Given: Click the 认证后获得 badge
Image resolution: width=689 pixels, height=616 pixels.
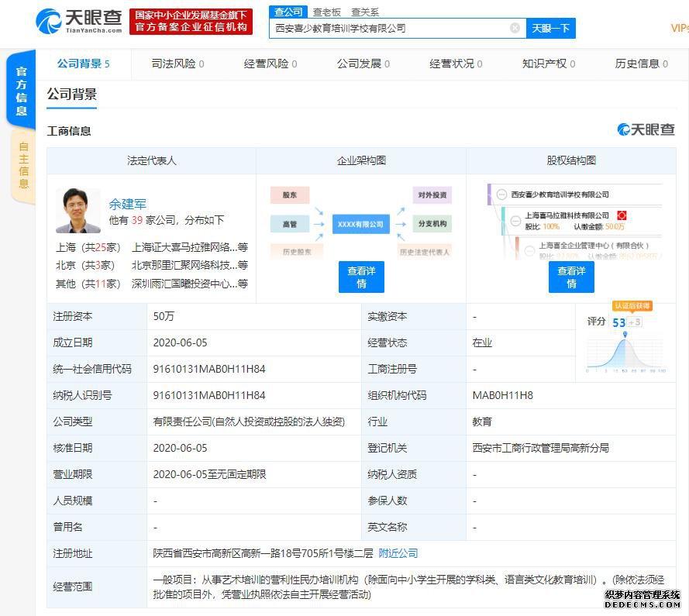Looking at the screenshot, I should click(x=632, y=306).
